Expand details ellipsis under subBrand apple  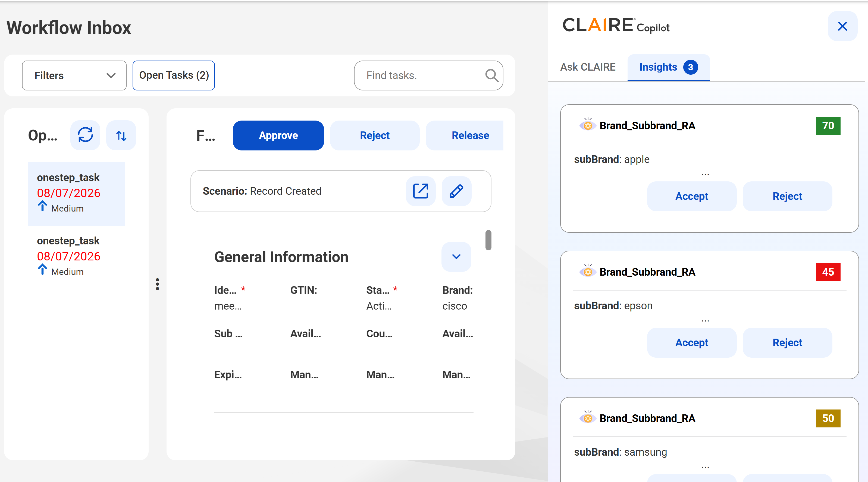coord(705,175)
